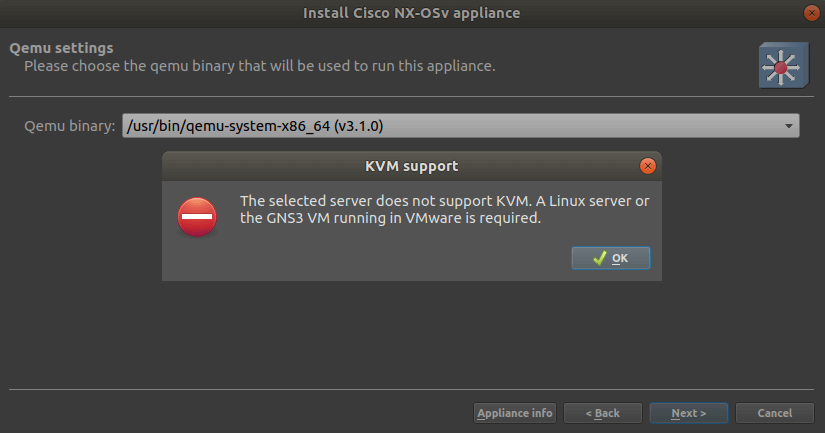Click the Qemu binary field label
This screenshot has height=433, width=825.
(70, 126)
